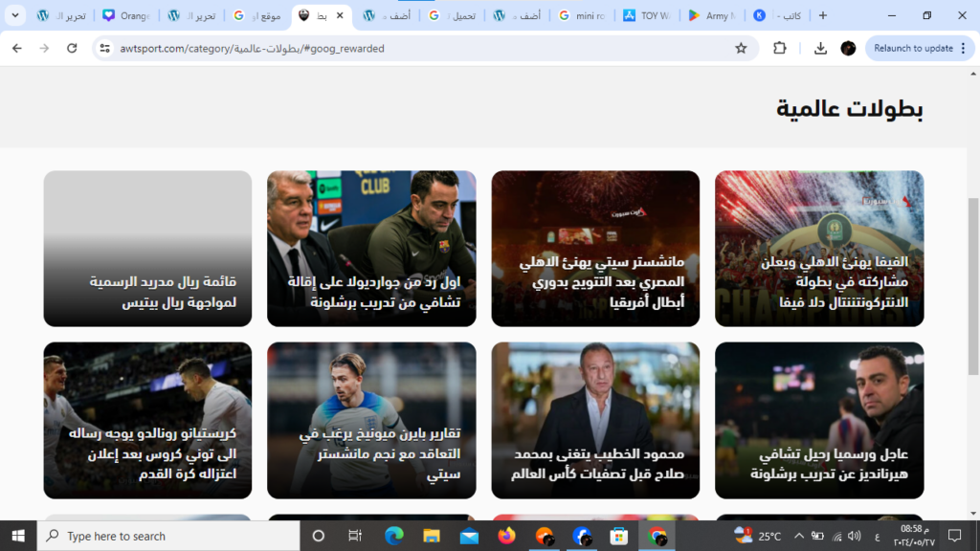The width and height of the screenshot is (980, 551).
Task: Go back using the back arrow
Action: pos(17,48)
